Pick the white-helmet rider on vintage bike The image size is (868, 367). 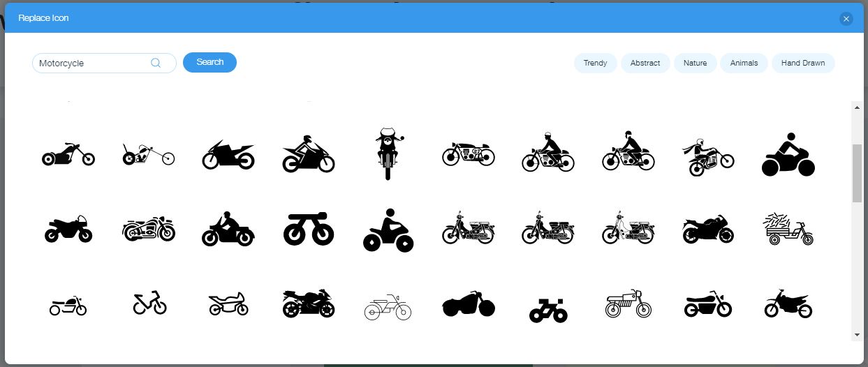pos(548,151)
